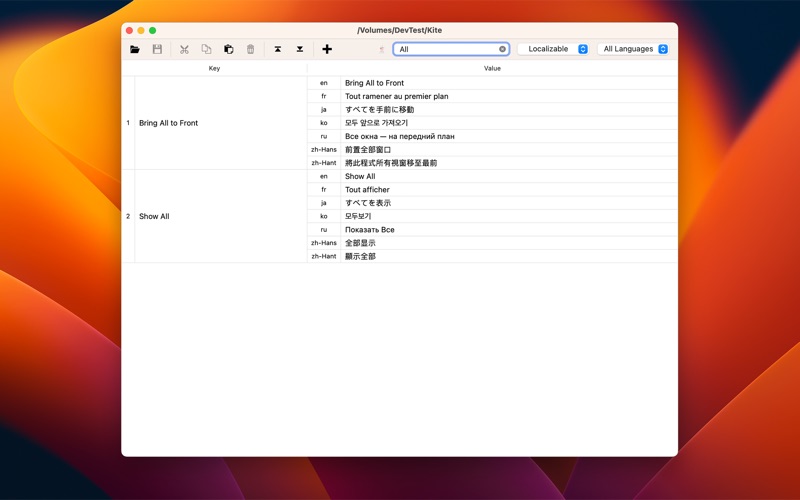This screenshot has height=500, width=800.
Task: Select the Bring All to Front key
Action: point(168,123)
